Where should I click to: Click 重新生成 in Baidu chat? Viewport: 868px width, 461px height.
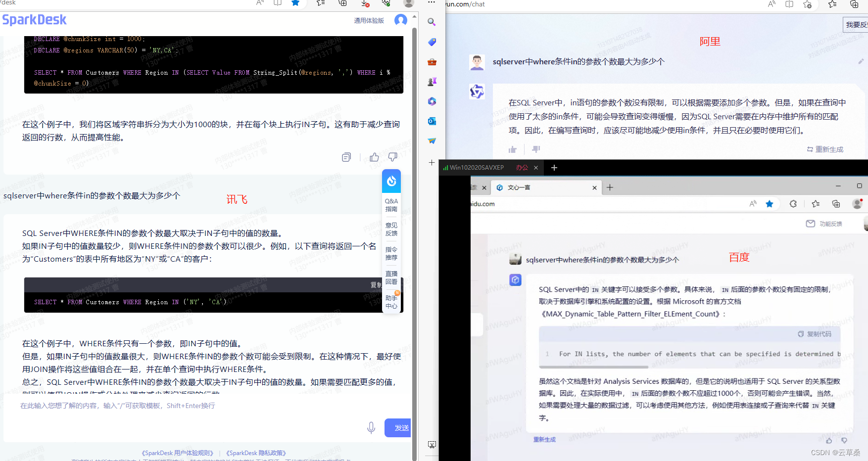(544, 440)
